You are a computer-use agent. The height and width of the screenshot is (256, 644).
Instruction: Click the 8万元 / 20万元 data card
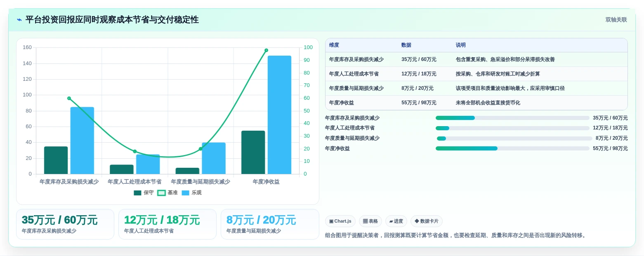[x=270, y=224]
